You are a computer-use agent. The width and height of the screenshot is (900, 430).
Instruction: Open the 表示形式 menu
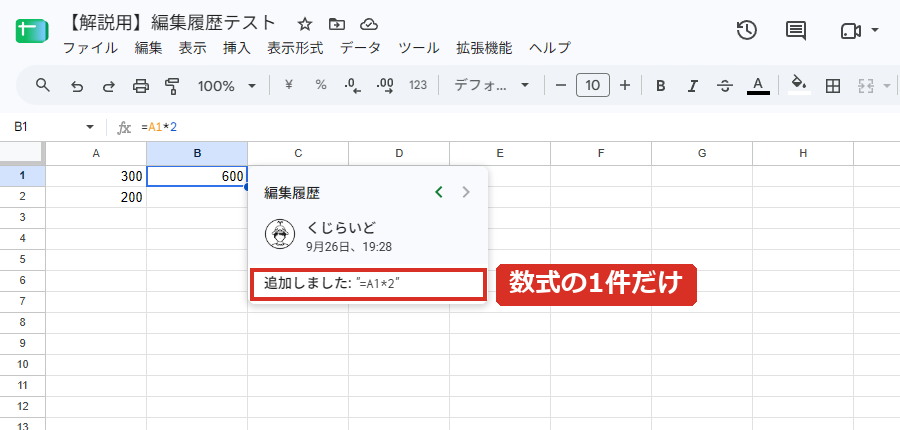click(295, 48)
